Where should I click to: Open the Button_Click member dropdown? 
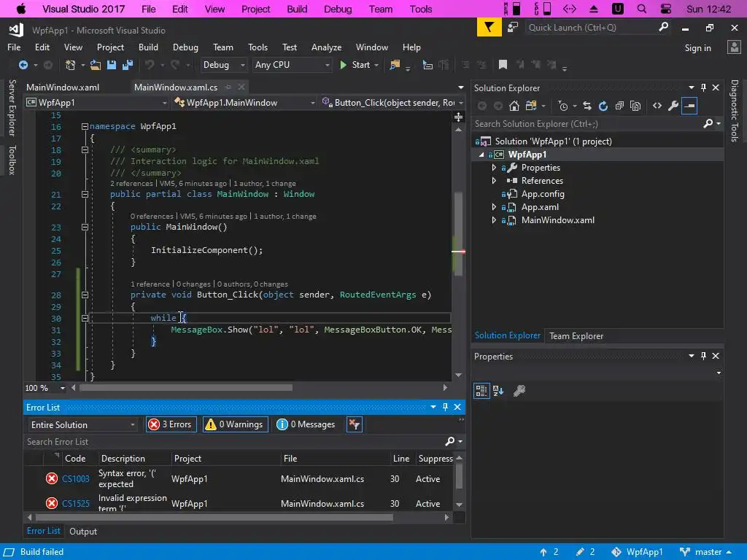(392, 103)
